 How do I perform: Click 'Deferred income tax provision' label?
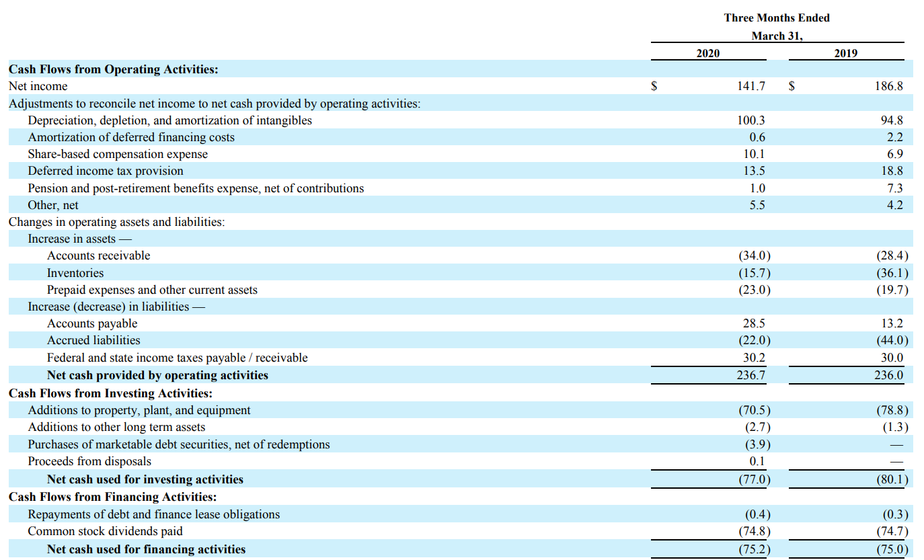106,171
